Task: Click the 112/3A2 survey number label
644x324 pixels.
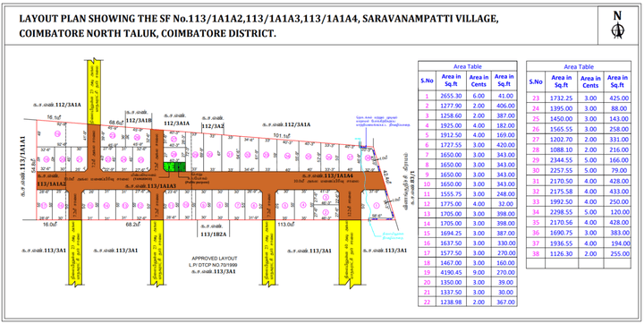Action: (x=212, y=126)
